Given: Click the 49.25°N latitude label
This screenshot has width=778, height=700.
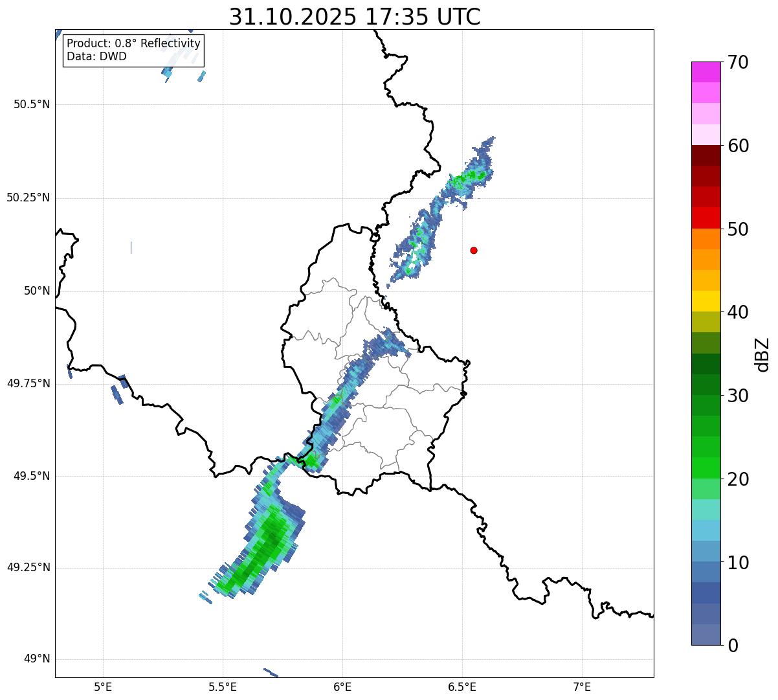Looking at the screenshot, I should 28,567.
